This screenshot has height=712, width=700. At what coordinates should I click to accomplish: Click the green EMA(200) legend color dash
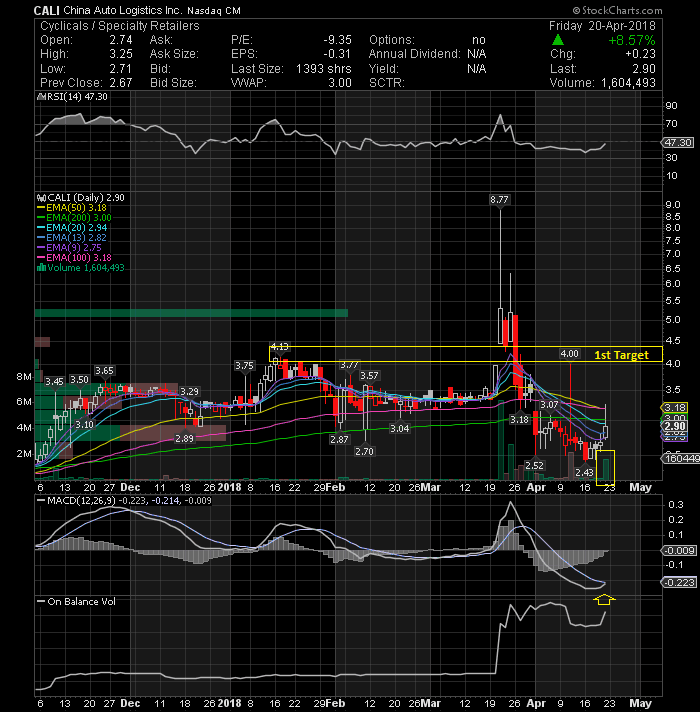(41, 218)
